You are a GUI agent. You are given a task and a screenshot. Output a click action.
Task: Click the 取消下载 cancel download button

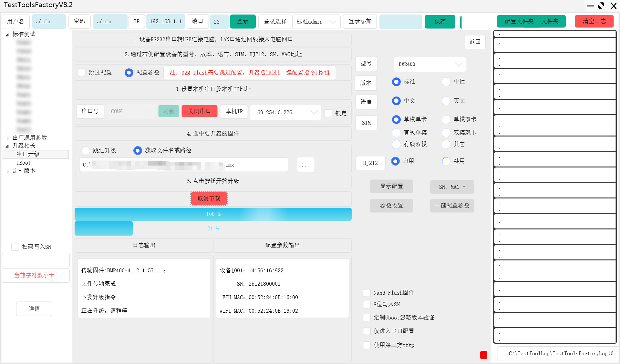pyautogui.click(x=209, y=198)
